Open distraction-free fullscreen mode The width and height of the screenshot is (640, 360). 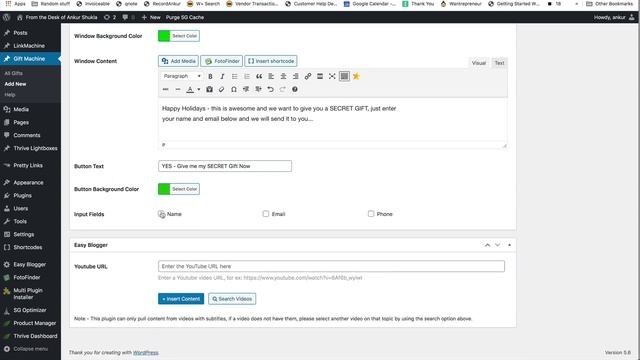pyautogui.click(x=332, y=76)
